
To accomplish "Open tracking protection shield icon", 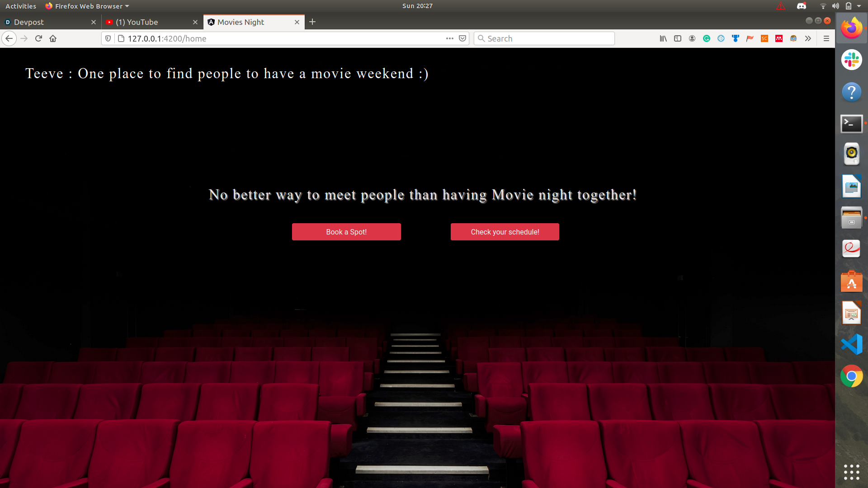I will point(108,38).
